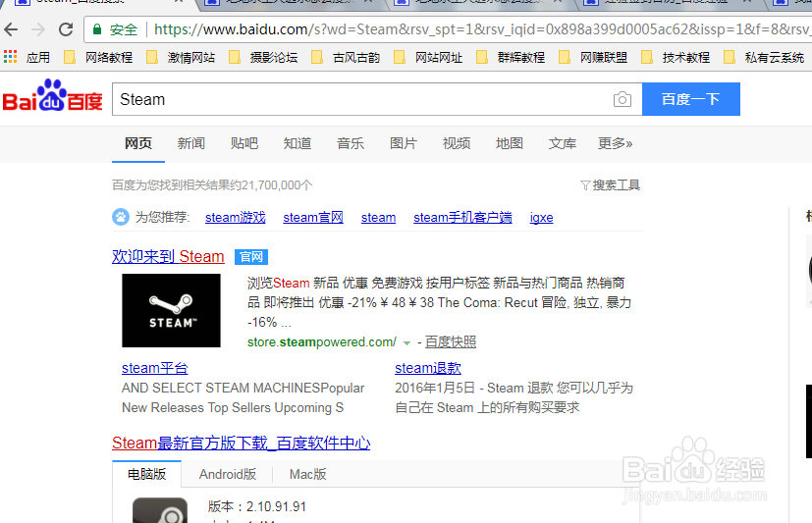Open the 网站网址 bookmark folder

(x=428, y=57)
